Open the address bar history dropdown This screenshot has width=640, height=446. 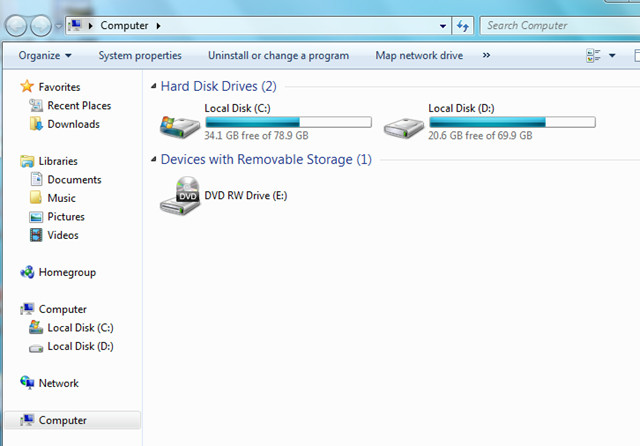443,26
